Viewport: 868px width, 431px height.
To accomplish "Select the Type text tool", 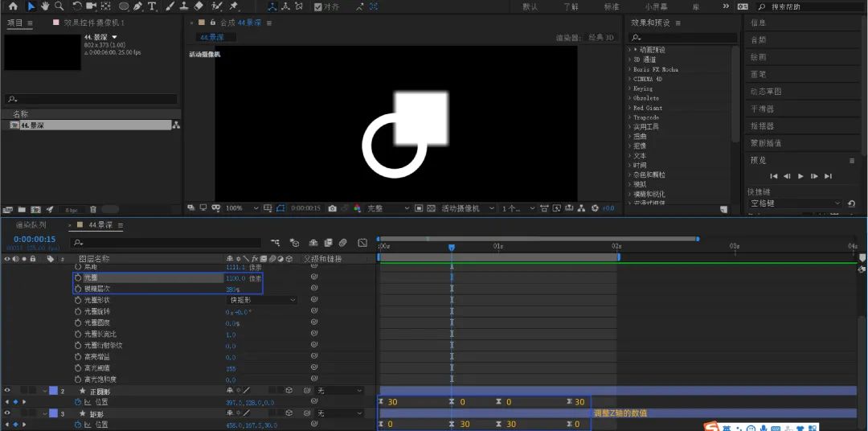I will [152, 6].
